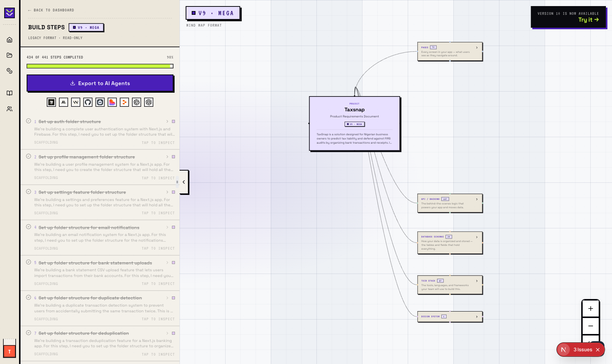Expand the Design System node chevron

(x=477, y=317)
